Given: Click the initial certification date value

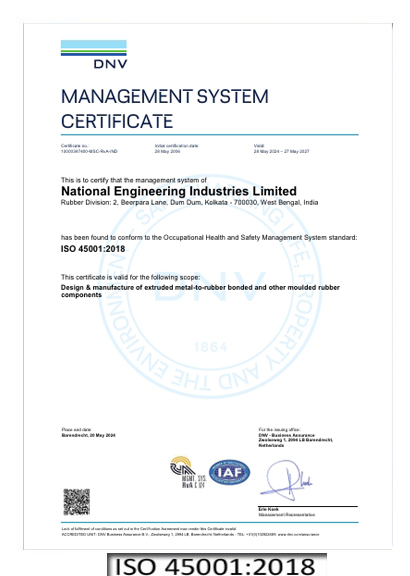Looking at the screenshot, I should click(x=168, y=151).
